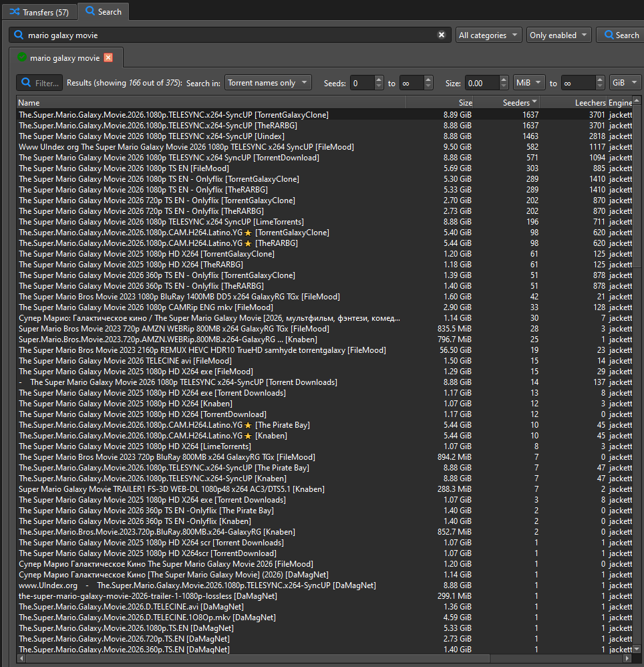This screenshot has height=667, width=644.
Task: Click the 56.50 GiB size cell
Action: point(455,350)
